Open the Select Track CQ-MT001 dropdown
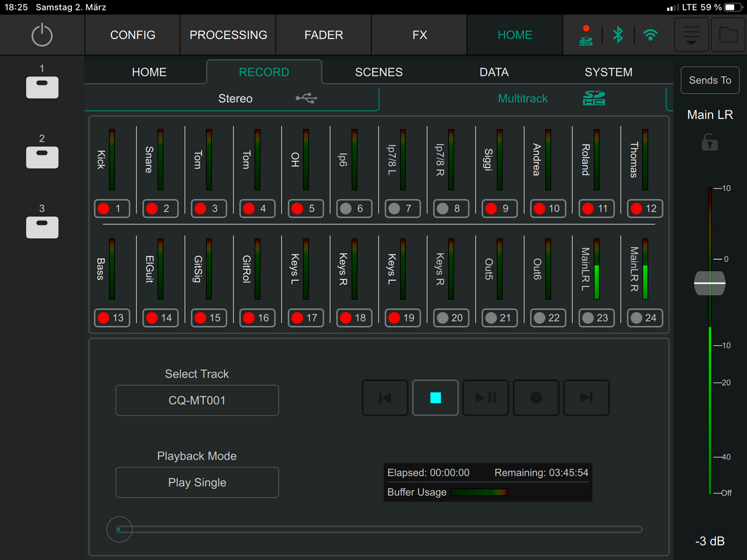This screenshot has height=560, width=747. point(197,401)
